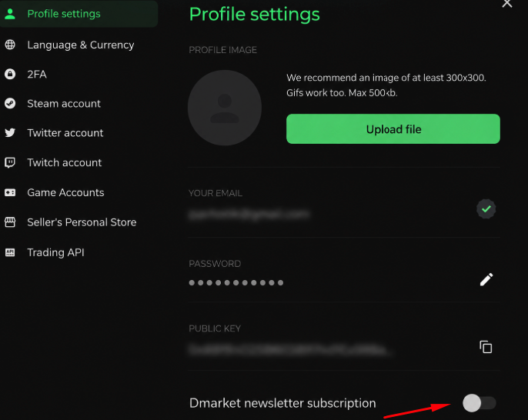Click the gamepad icon for Game Accounts
528x420 pixels.
[10, 192]
